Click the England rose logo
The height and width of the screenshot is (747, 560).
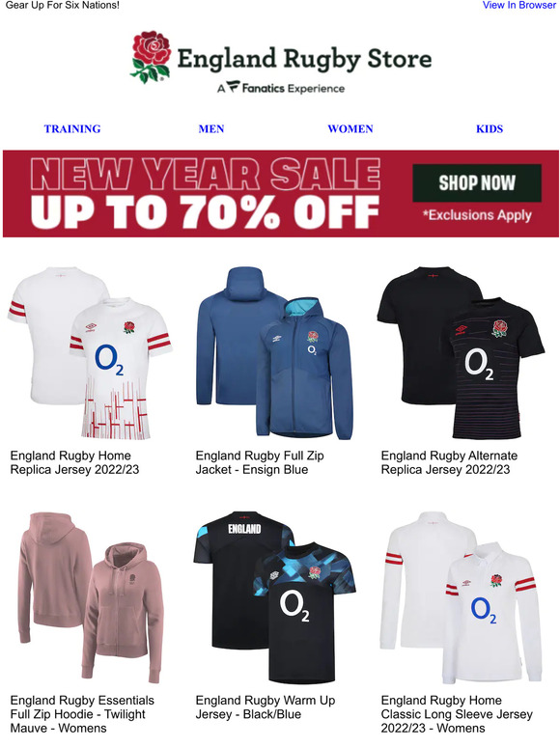[x=151, y=57]
